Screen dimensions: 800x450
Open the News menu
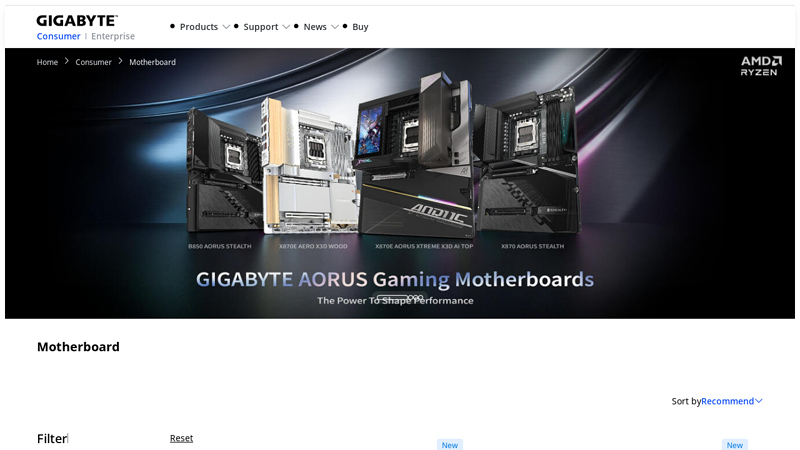tap(315, 27)
